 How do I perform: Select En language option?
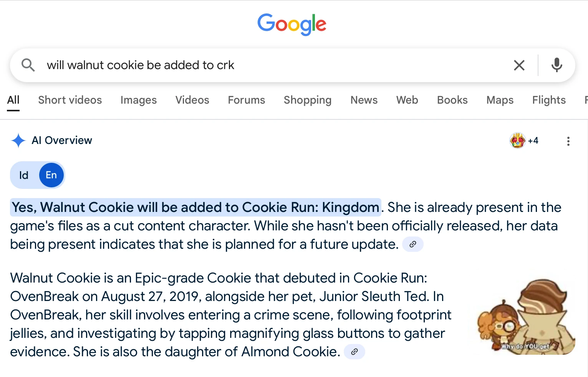pos(51,175)
